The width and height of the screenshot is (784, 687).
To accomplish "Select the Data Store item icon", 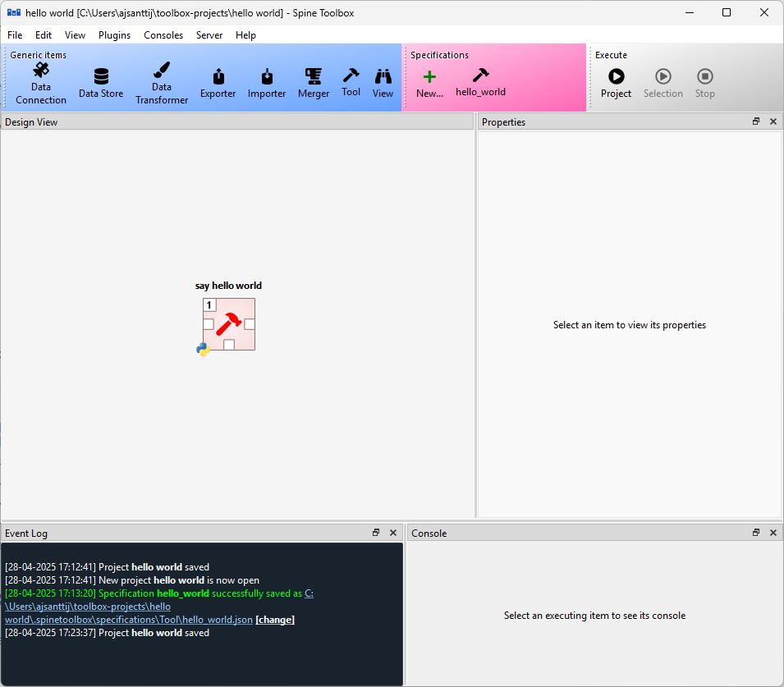I will tap(101, 76).
